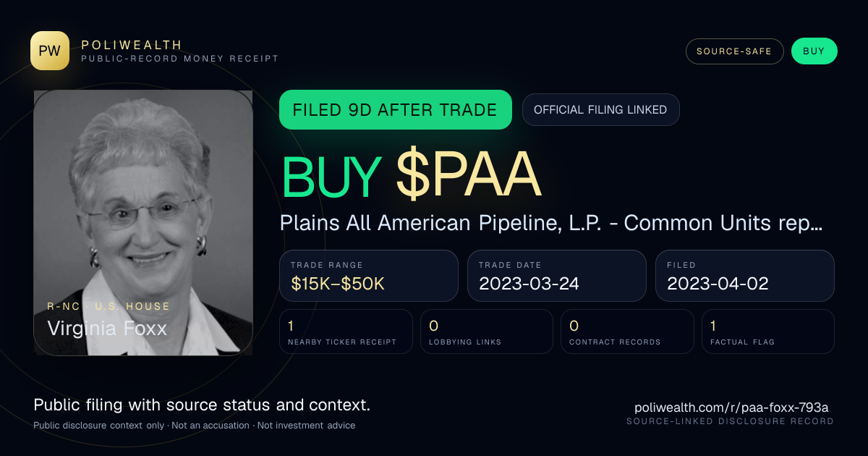This screenshot has width=868, height=456.
Task: Open Virginia Foxx portrait photo
Action: [x=143, y=223]
